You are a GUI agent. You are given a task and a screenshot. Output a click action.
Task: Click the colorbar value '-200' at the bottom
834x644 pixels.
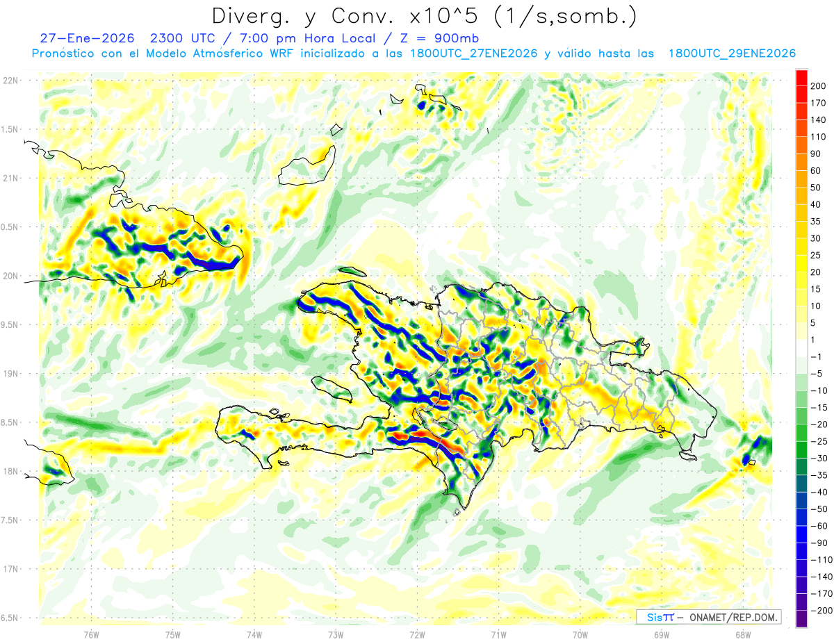(821, 611)
